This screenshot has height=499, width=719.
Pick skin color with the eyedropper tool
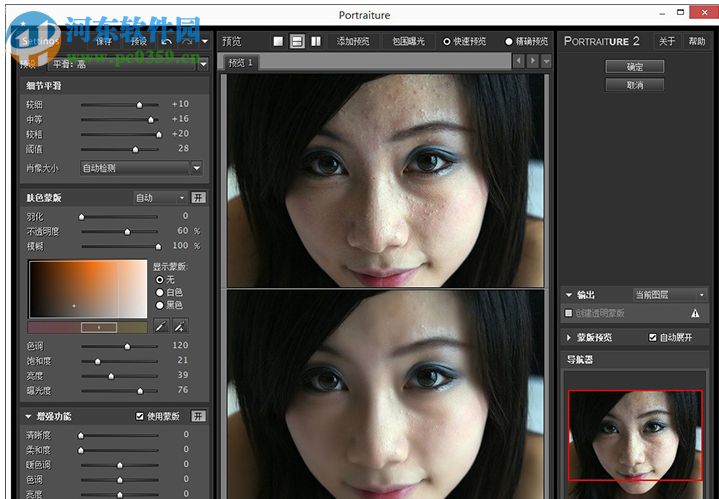(160, 326)
